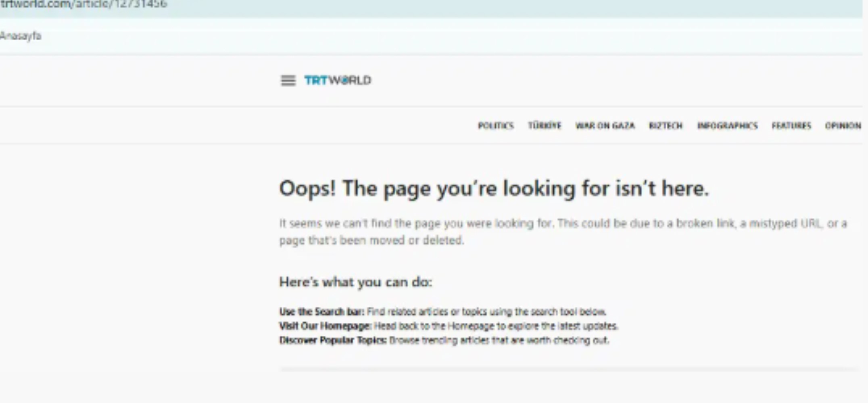Click the bold "Visit Our Homepage" text

coord(325,326)
